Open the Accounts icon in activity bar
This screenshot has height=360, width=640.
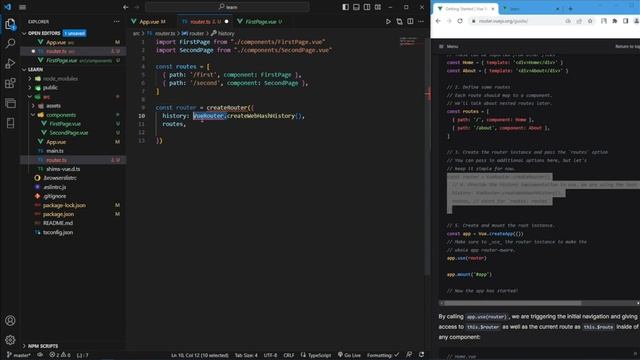point(10,320)
